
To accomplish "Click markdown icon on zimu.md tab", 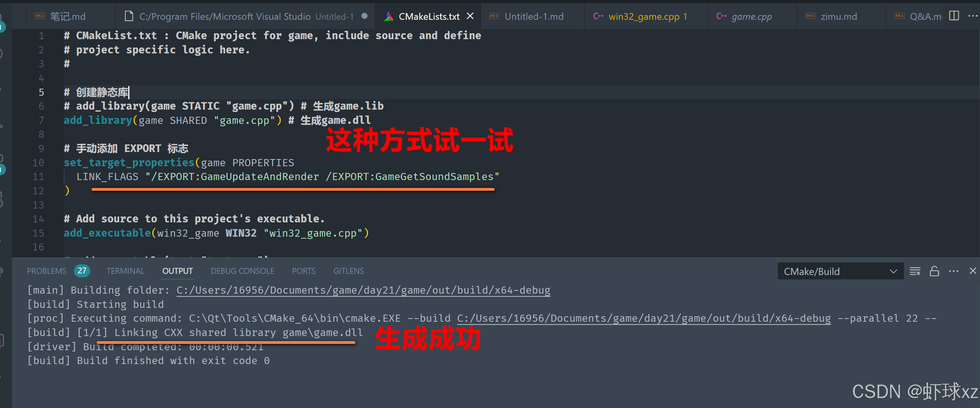I will pos(811,16).
